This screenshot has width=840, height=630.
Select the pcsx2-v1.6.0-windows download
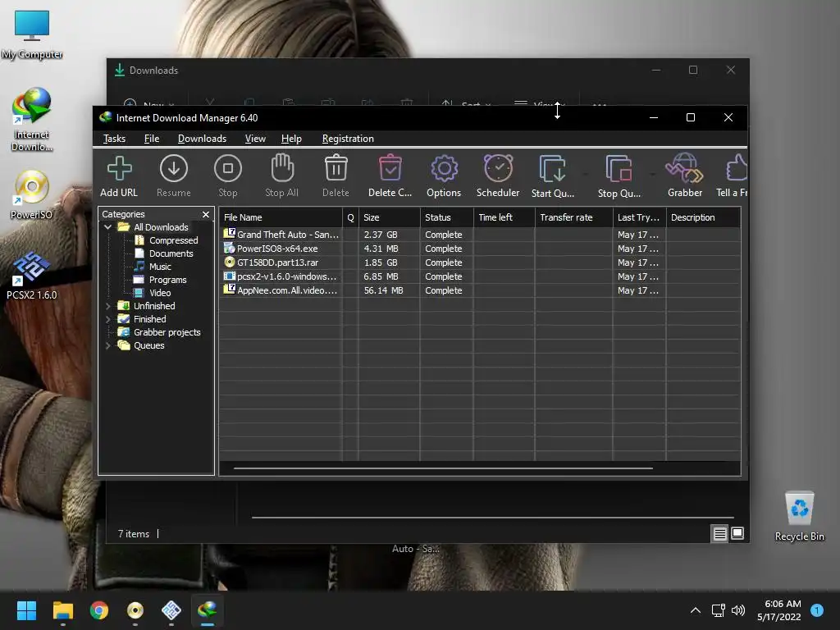(x=479, y=276)
